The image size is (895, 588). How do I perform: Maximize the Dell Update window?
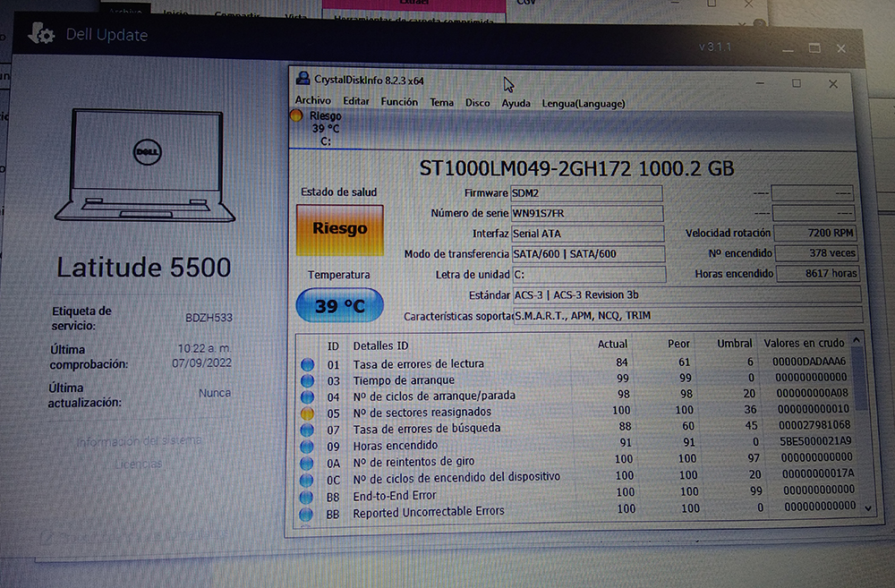(x=814, y=48)
